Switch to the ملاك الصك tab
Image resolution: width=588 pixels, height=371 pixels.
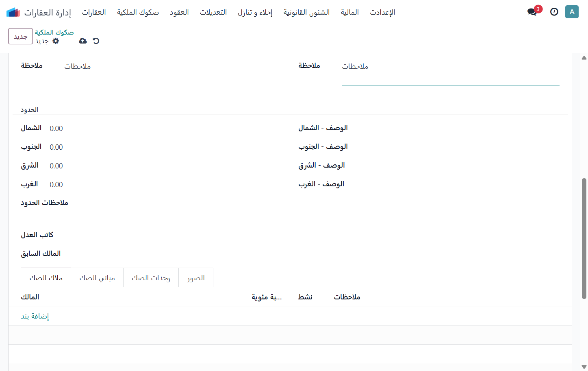[46, 278]
